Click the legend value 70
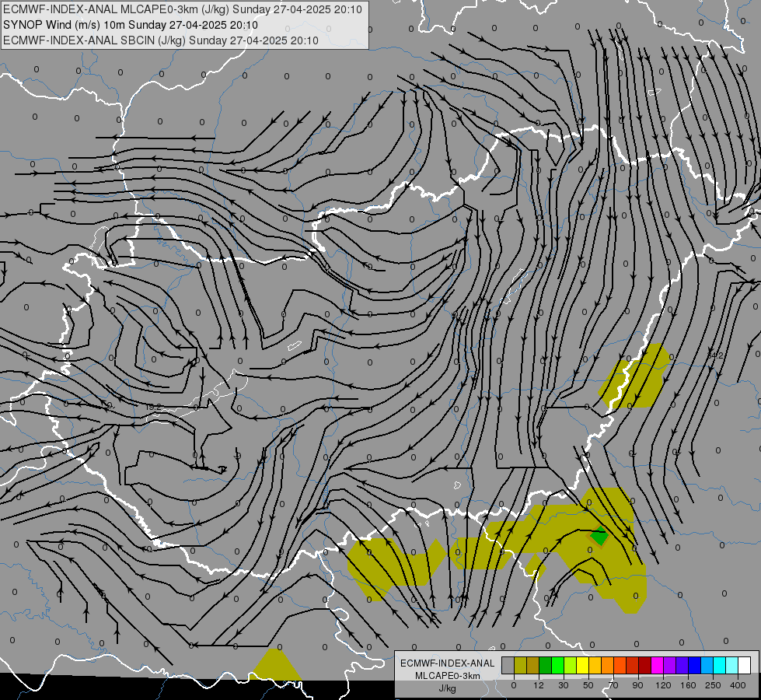Image resolution: width=761 pixels, height=700 pixels. (613, 685)
